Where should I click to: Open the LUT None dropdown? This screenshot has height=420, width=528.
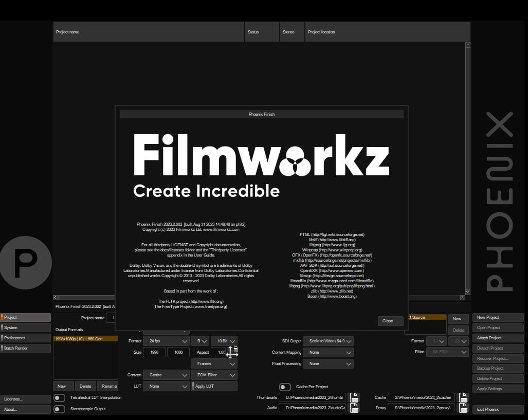(166, 386)
